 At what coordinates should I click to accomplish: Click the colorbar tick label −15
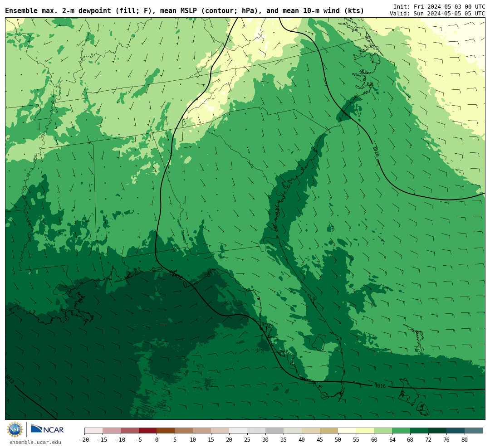click(103, 439)
